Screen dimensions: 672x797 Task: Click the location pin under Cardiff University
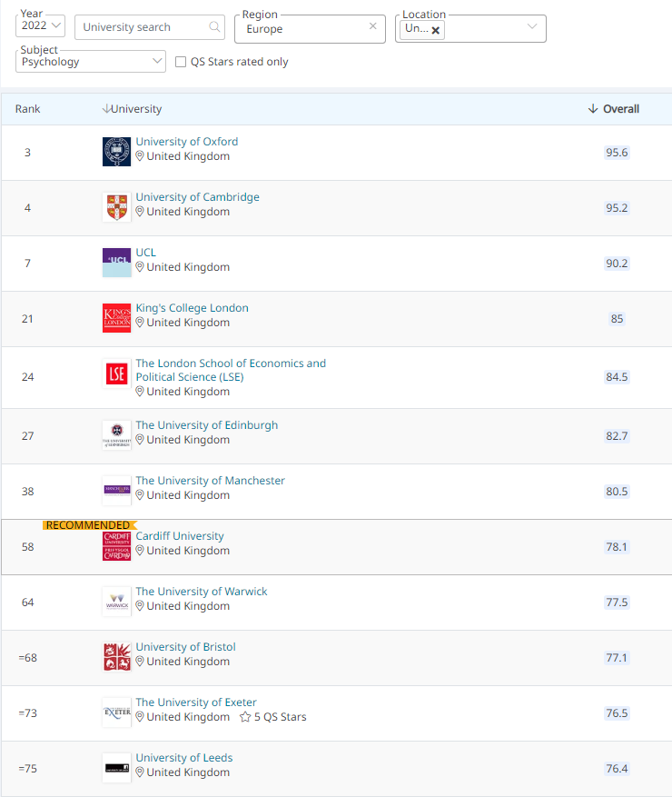(x=140, y=551)
